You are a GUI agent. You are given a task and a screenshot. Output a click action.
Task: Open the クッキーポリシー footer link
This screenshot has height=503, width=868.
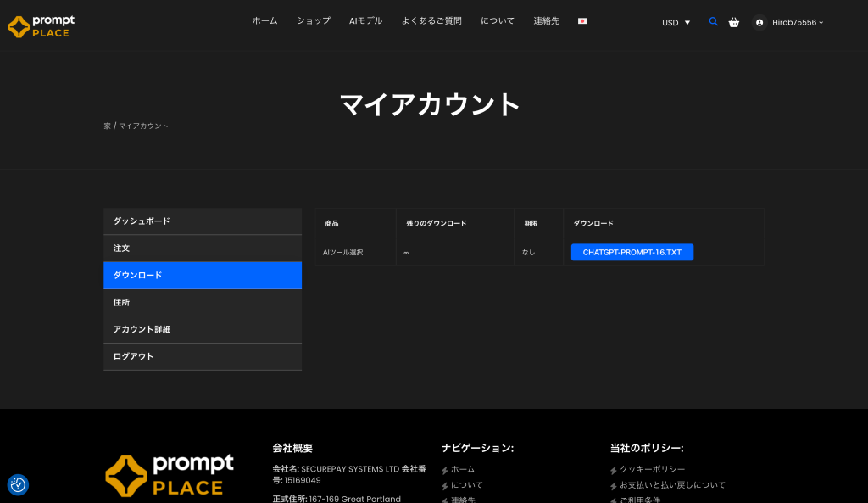652,470
